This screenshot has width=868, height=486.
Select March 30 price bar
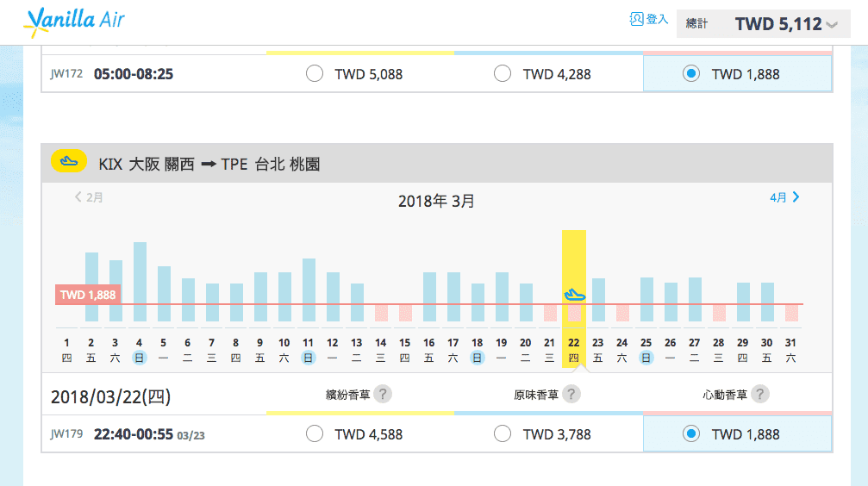(x=767, y=302)
